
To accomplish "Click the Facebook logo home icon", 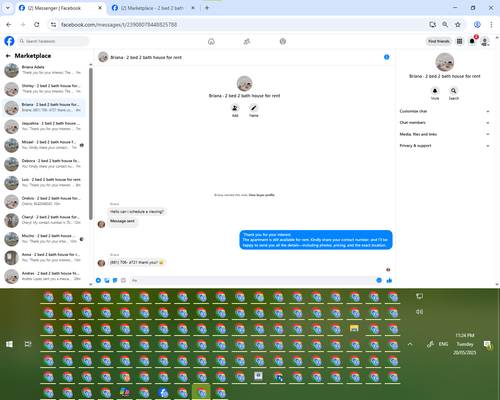I will pos(9,41).
